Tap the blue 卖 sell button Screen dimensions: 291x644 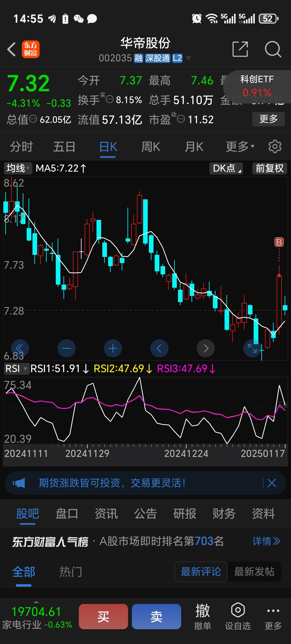156,617
